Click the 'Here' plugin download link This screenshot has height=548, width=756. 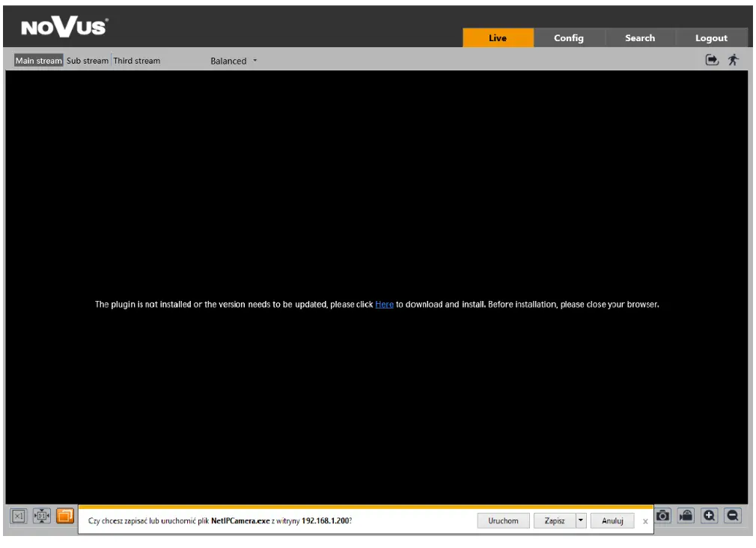point(384,305)
